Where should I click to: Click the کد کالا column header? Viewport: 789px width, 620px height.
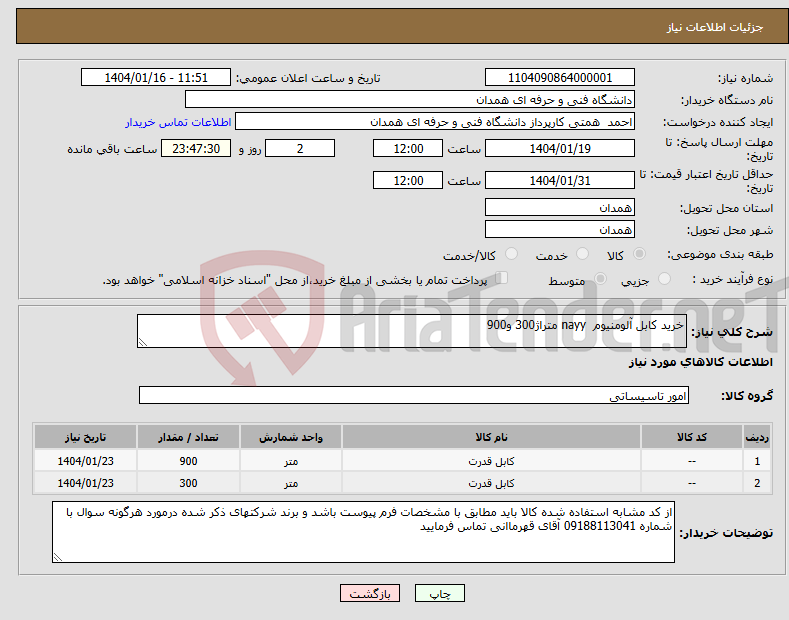692,437
